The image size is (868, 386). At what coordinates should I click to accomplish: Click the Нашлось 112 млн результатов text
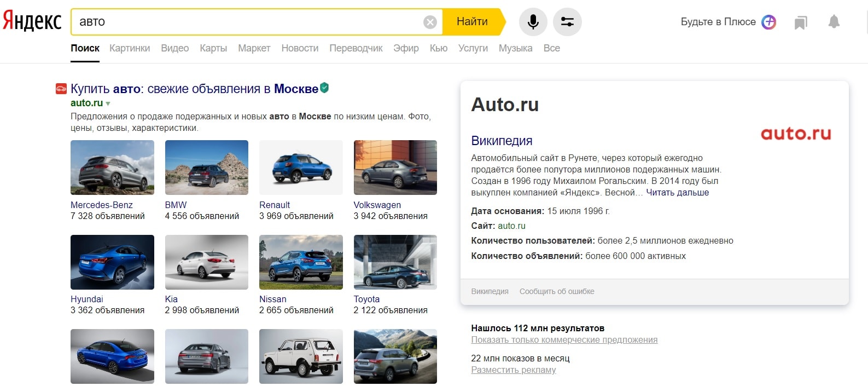(538, 329)
